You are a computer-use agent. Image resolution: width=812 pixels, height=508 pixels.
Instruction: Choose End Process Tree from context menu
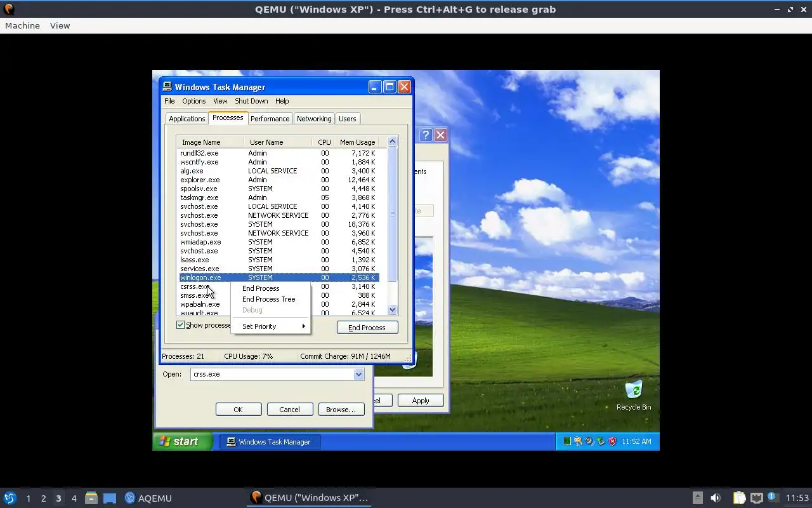[x=271, y=299]
